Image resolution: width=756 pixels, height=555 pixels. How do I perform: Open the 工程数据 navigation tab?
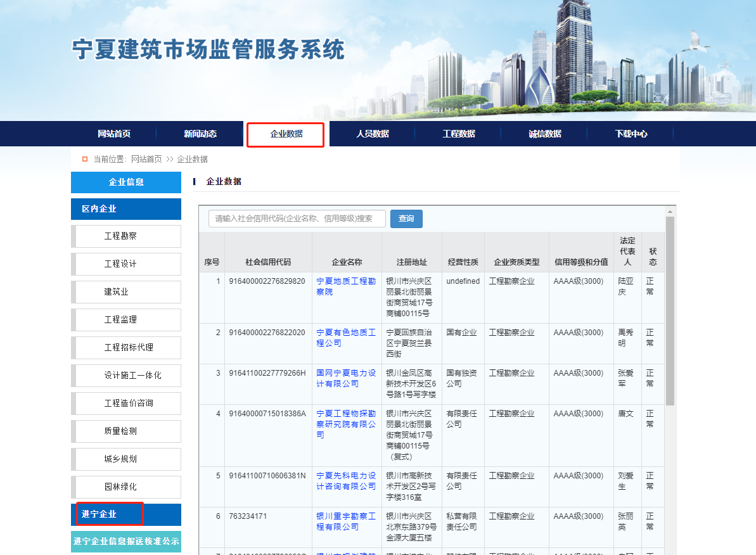(459, 134)
